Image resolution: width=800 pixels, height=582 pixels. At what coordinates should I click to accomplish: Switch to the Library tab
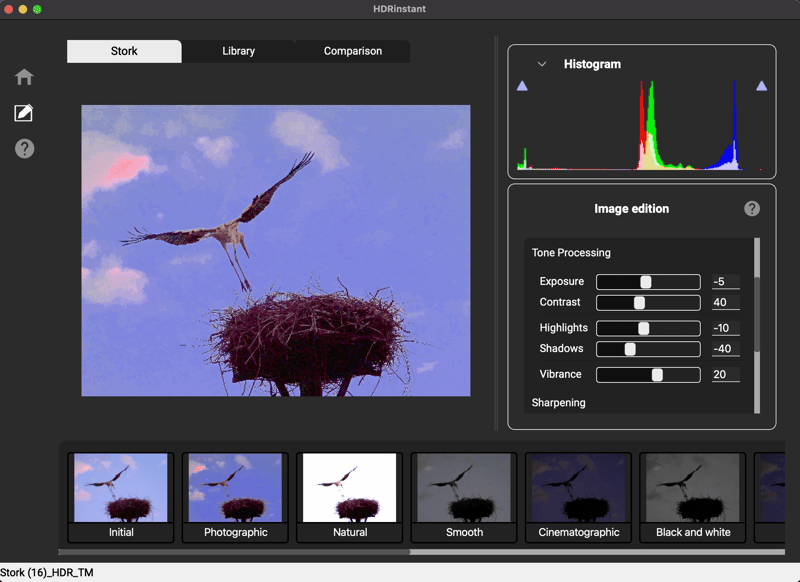point(238,51)
